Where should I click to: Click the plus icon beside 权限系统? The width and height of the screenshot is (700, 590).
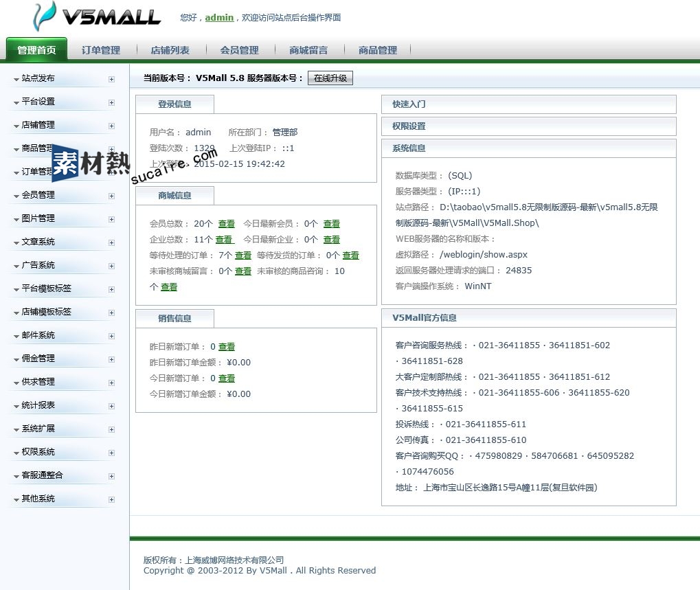tap(111, 453)
